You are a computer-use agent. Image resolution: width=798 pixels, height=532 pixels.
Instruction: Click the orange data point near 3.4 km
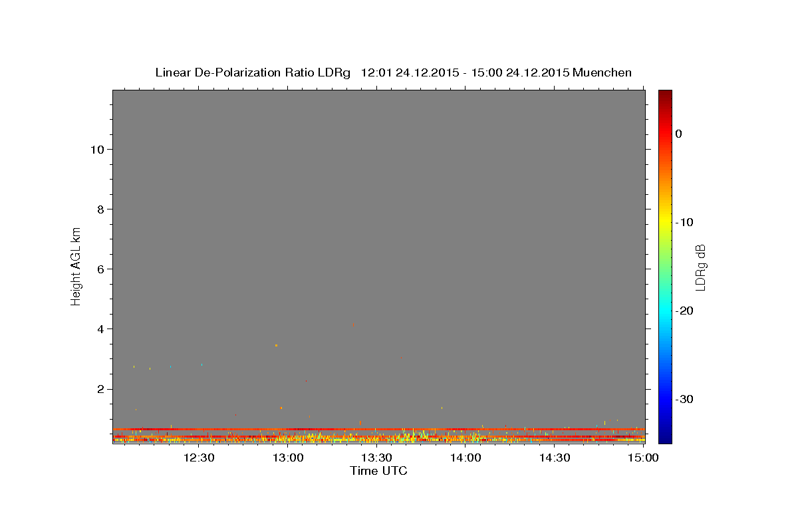(276, 345)
